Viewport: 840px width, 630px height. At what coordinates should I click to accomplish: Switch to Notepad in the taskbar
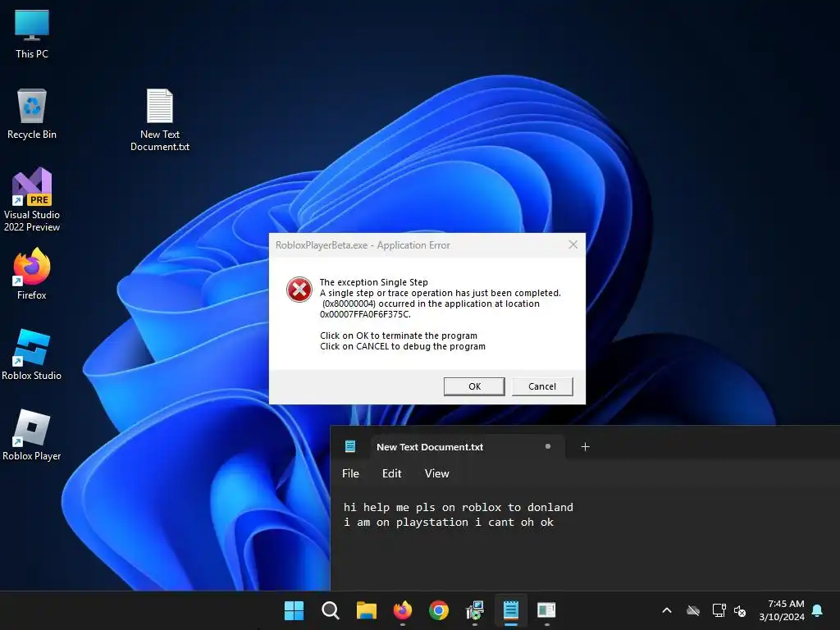coord(510,610)
